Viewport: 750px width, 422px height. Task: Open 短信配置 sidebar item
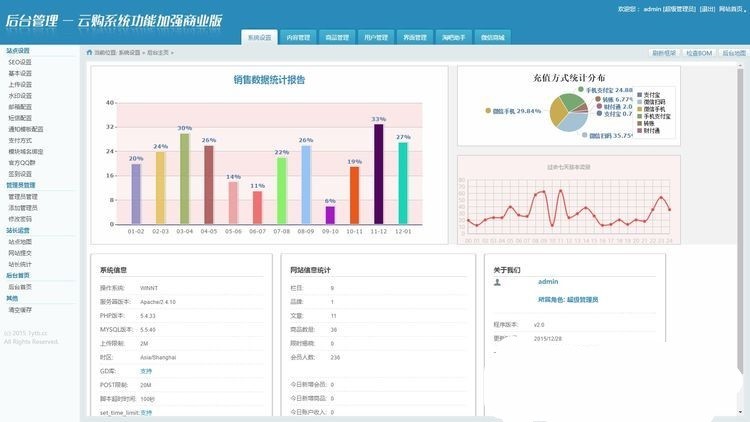[x=20, y=118]
